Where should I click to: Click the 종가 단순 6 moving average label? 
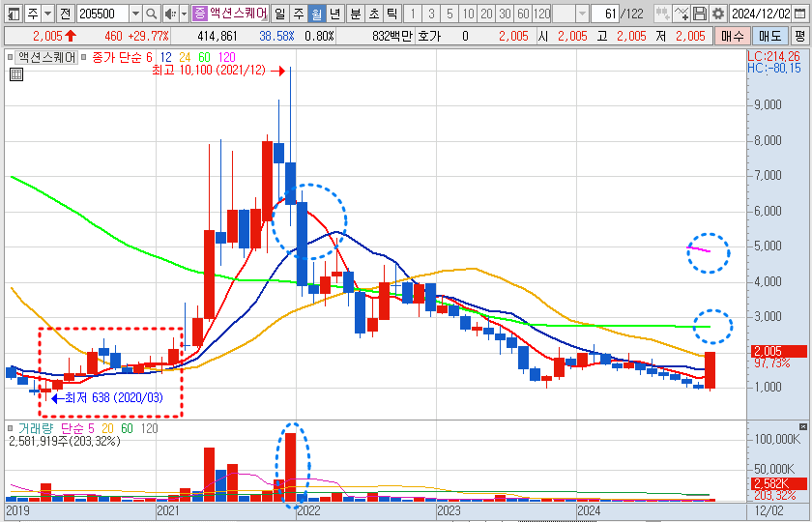122,57
